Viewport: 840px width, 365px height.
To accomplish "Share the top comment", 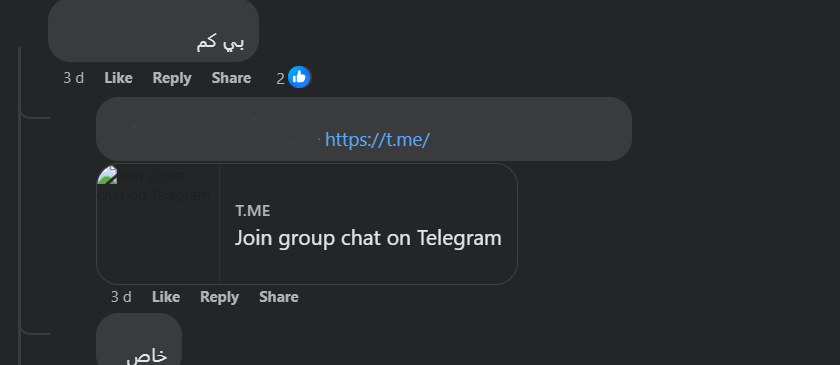I will point(231,78).
